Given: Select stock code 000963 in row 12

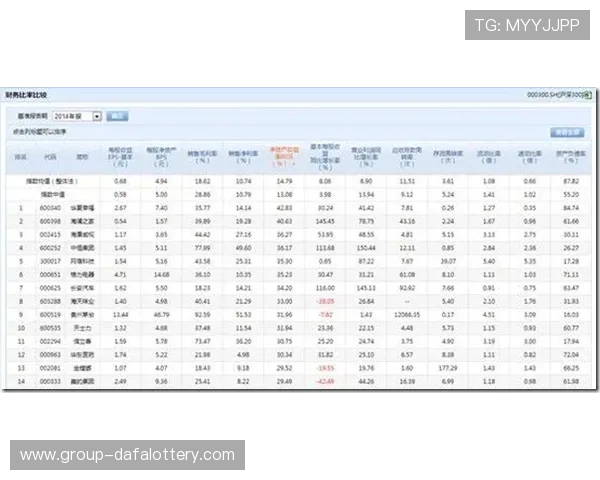Looking at the screenshot, I should pyautogui.click(x=50, y=355).
